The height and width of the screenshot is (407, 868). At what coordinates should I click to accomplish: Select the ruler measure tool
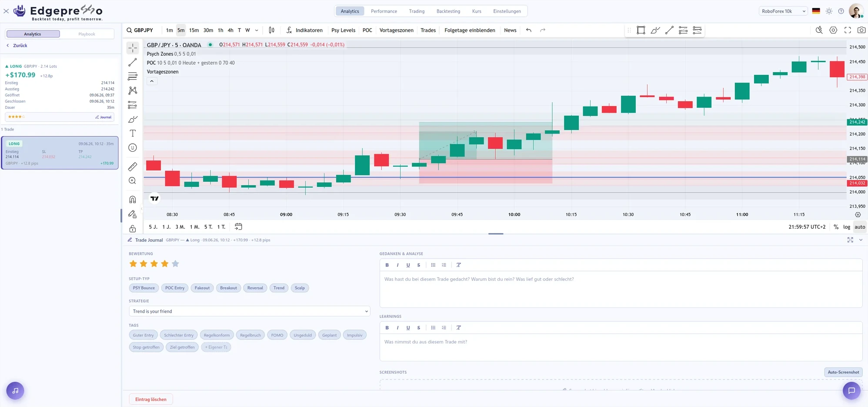click(x=133, y=167)
